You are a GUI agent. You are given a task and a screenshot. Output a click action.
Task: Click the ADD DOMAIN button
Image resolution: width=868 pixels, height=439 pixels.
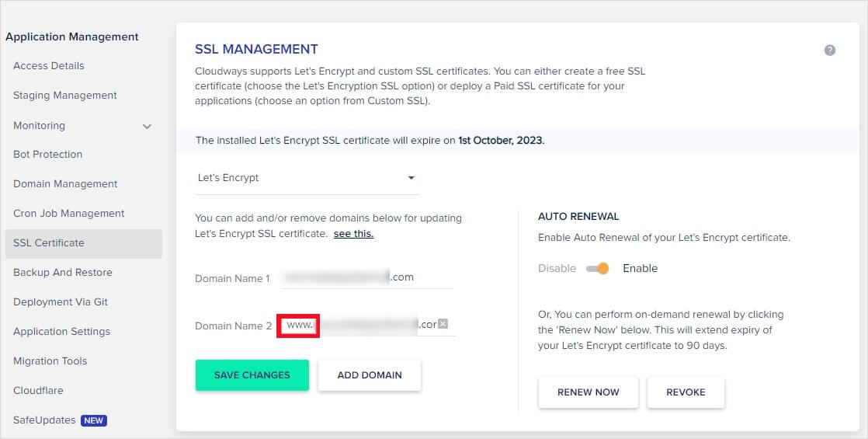coord(370,375)
